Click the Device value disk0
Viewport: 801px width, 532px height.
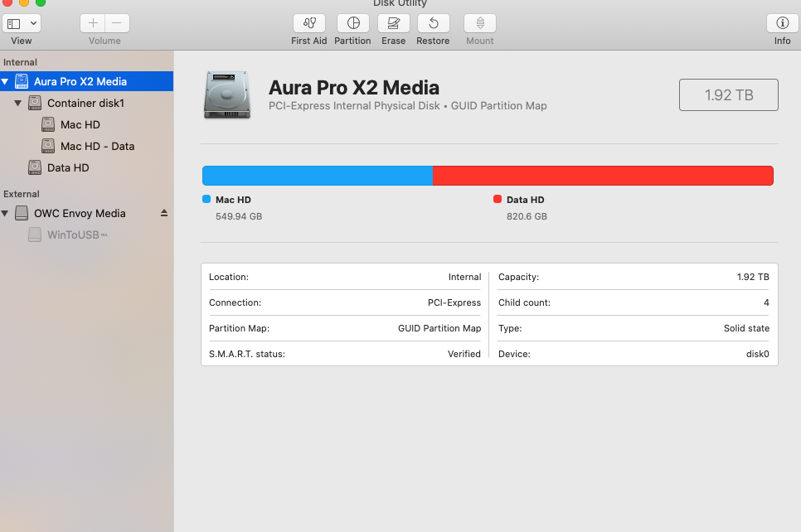(758, 354)
